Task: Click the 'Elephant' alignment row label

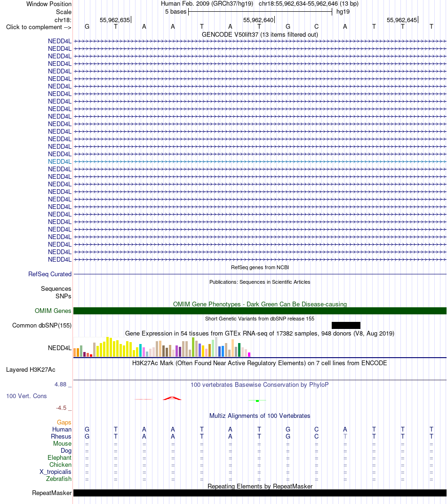Action: (x=59, y=458)
